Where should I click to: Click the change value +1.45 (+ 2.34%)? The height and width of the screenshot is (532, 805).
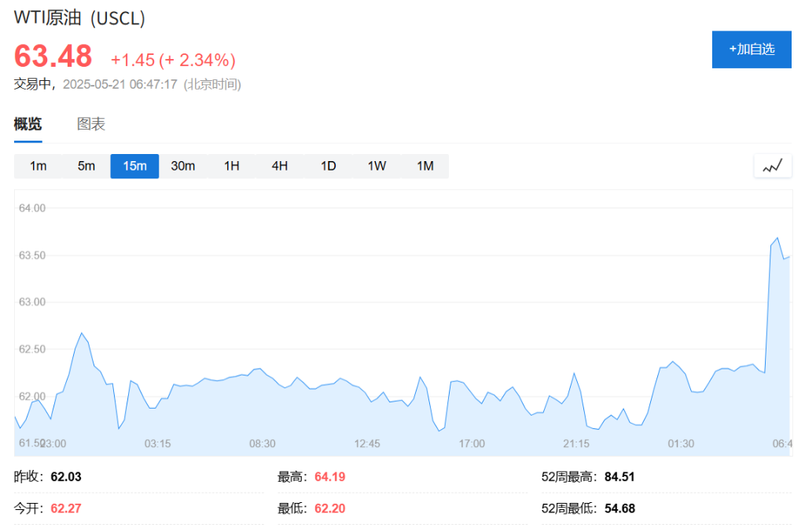coord(173,60)
